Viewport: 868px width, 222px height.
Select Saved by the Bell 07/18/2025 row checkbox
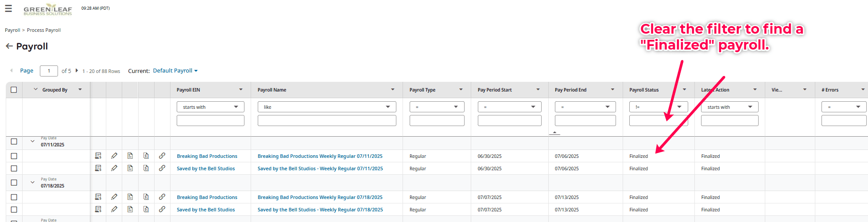point(14,210)
